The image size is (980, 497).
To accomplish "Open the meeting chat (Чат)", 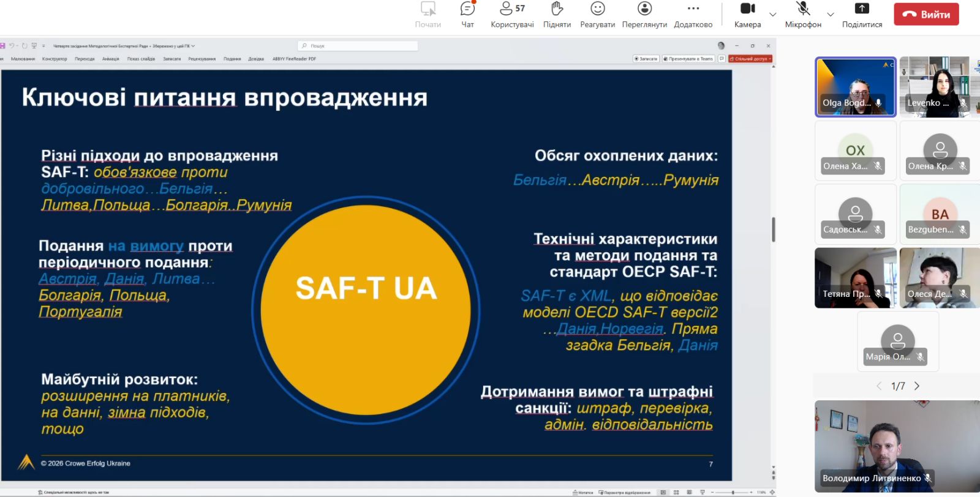I will point(467,15).
